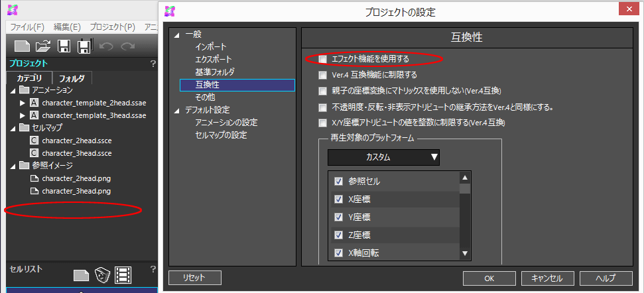Click the Save all double-floppy icon

tap(86, 46)
